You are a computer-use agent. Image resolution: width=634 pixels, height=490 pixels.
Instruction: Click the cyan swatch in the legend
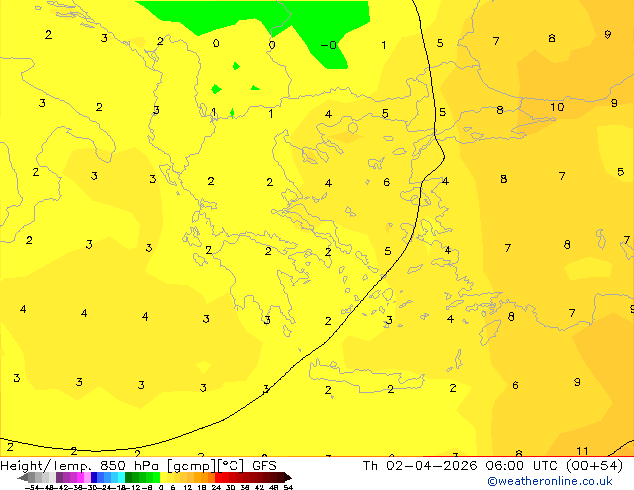(x=121, y=478)
